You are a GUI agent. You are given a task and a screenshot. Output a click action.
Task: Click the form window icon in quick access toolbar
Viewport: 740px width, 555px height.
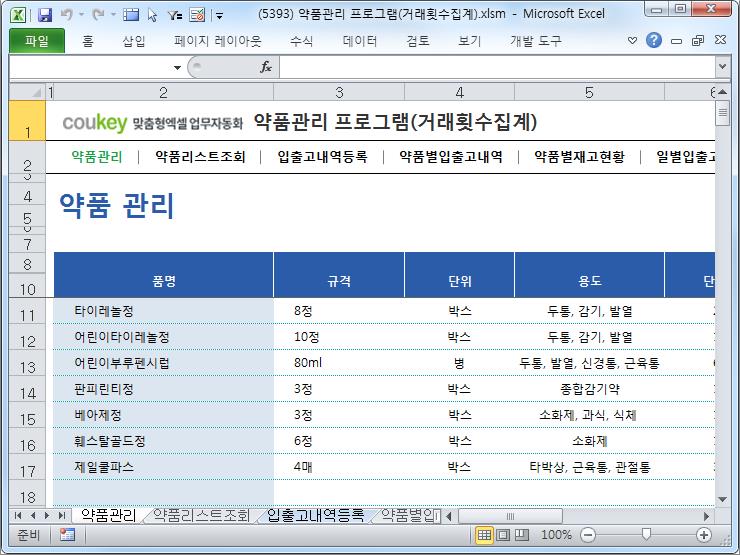tap(131, 15)
